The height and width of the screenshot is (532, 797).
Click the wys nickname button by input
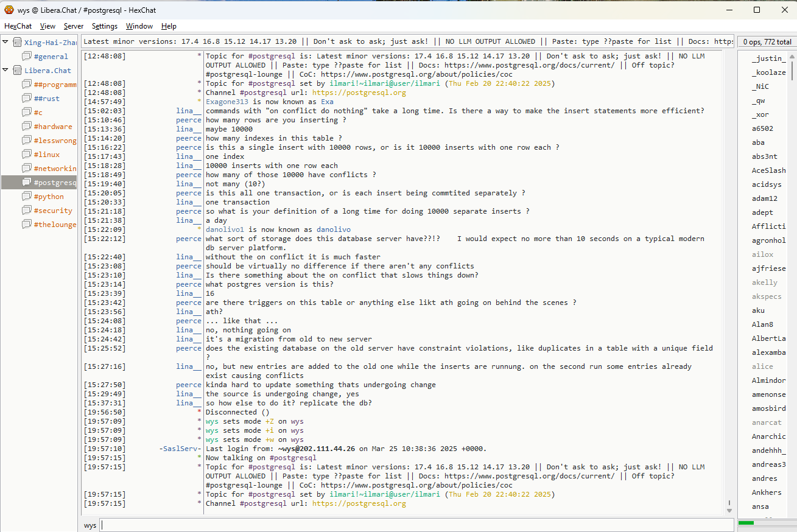(x=90, y=525)
